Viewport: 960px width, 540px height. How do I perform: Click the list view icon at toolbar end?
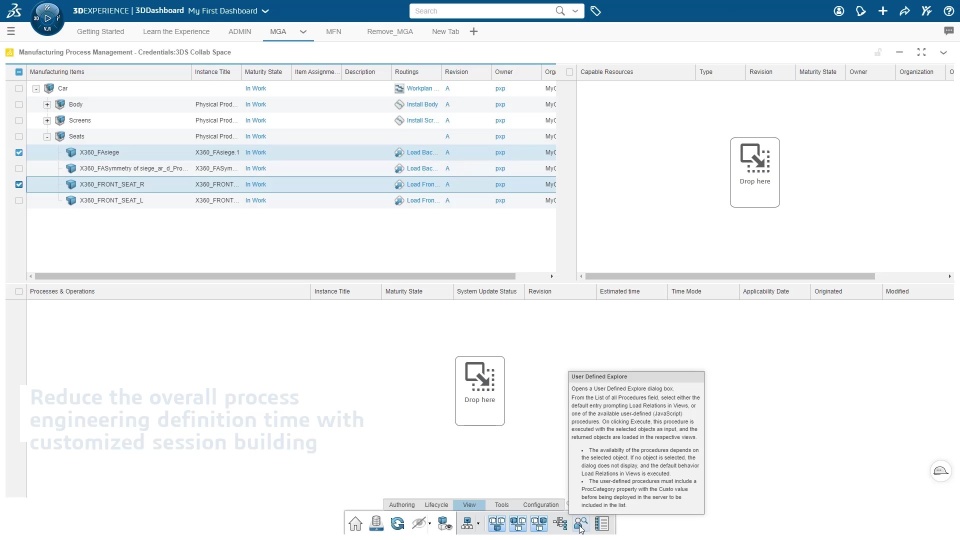tap(602, 523)
